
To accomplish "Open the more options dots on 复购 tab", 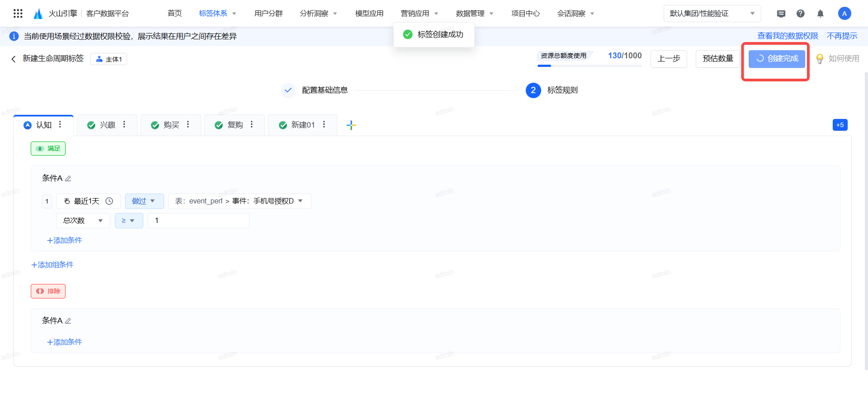I will click(251, 124).
